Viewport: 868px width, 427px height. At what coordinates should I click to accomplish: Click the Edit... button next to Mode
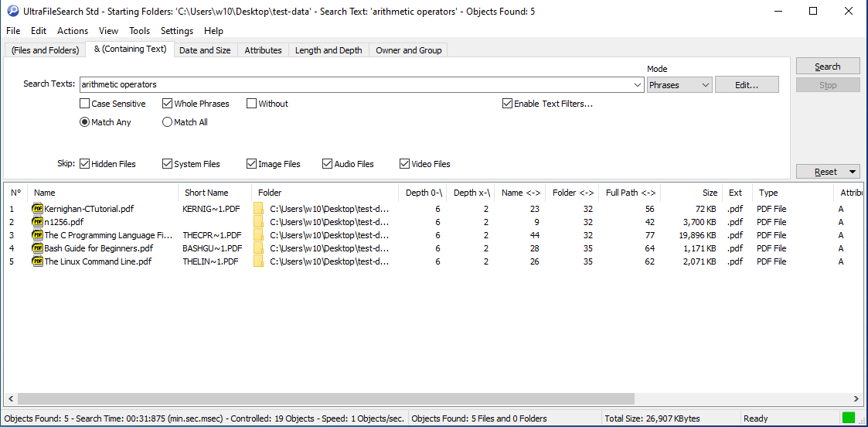pos(747,85)
